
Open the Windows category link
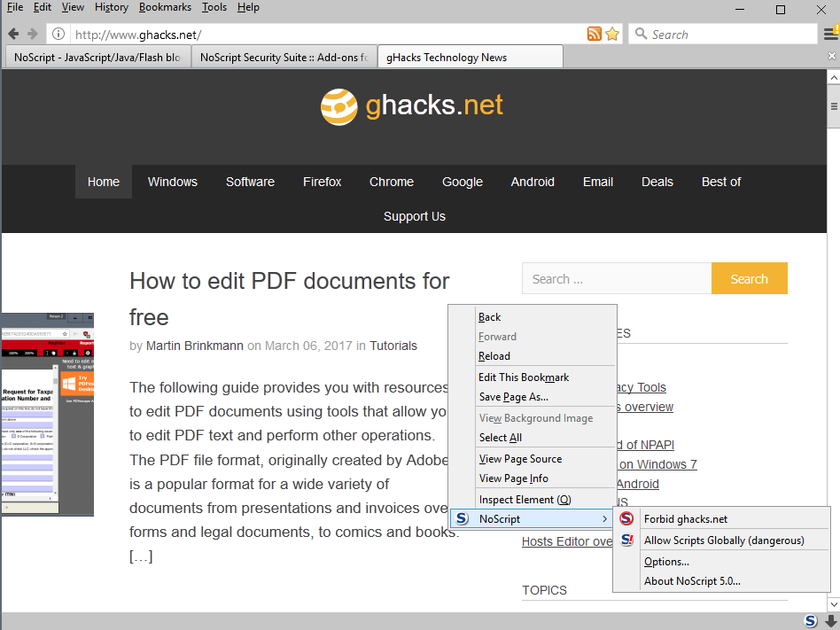pyautogui.click(x=173, y=182)
